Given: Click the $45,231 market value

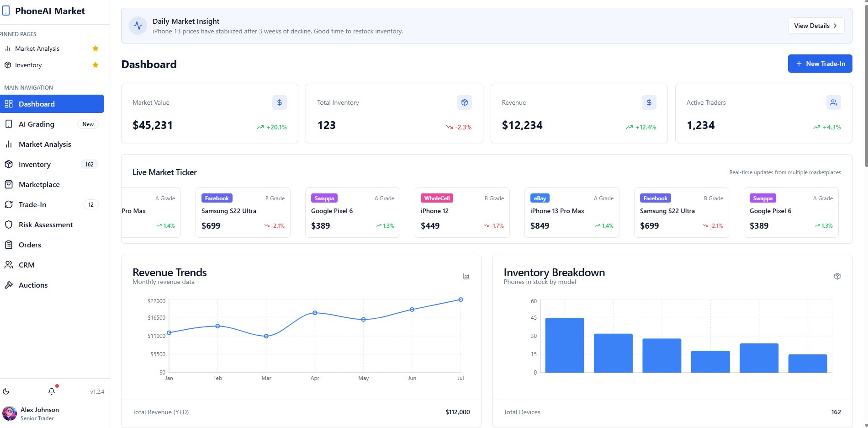Looking at the screenshot, I should [x=153, y=125].
